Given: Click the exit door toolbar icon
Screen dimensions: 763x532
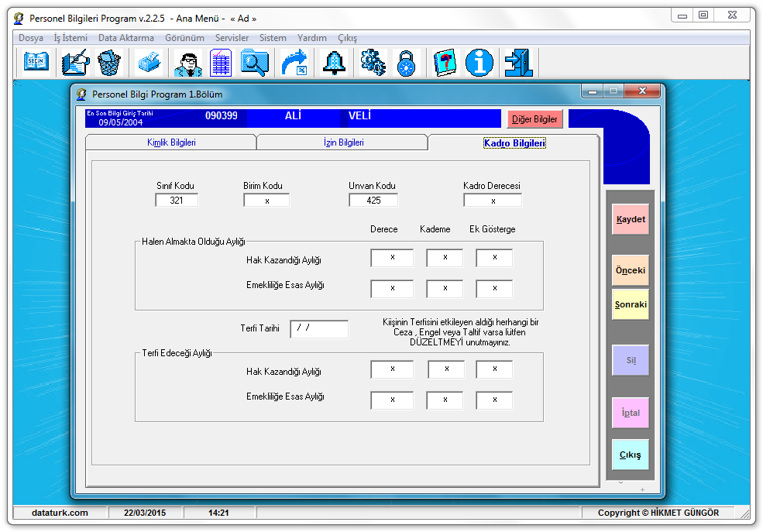Looking at the screenshot, I should click(519, 63).
